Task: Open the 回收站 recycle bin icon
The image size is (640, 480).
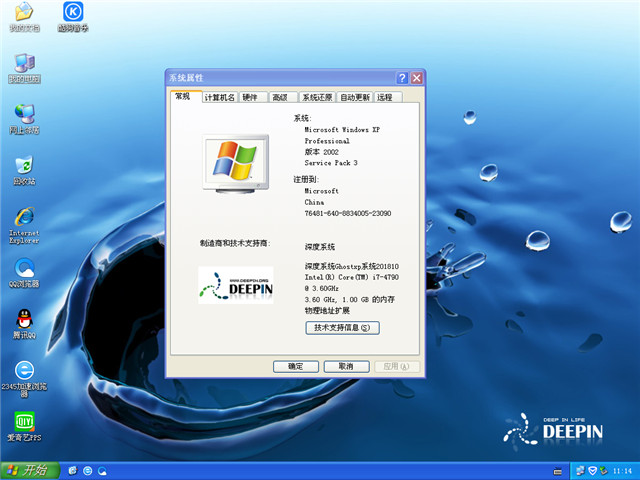Action: pos(24,170)
